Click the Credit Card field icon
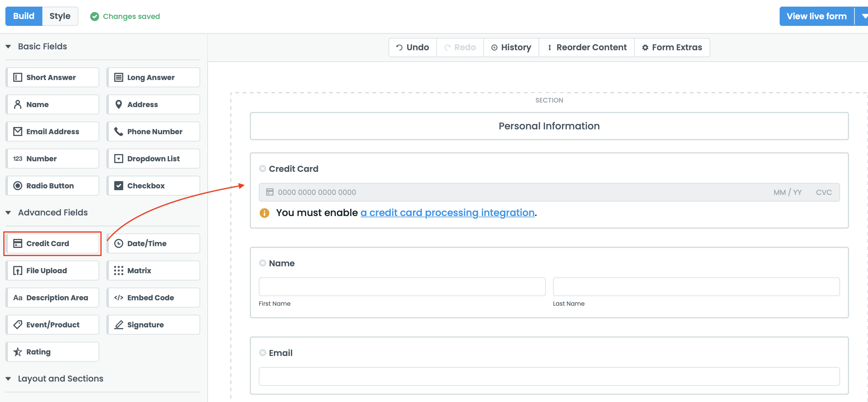Image resolution: width=868 pixels, height=402 pixels. pyautogui.click(x=17, y=243)
